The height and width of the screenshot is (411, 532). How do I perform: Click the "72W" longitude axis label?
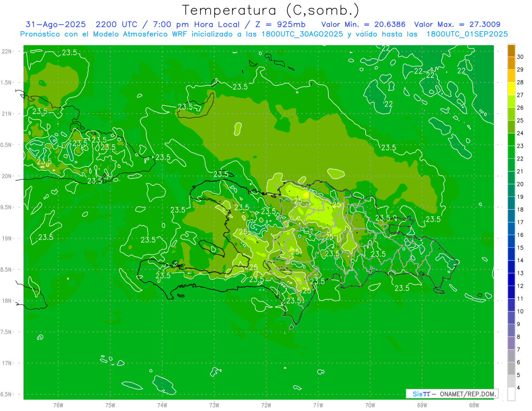266,405
